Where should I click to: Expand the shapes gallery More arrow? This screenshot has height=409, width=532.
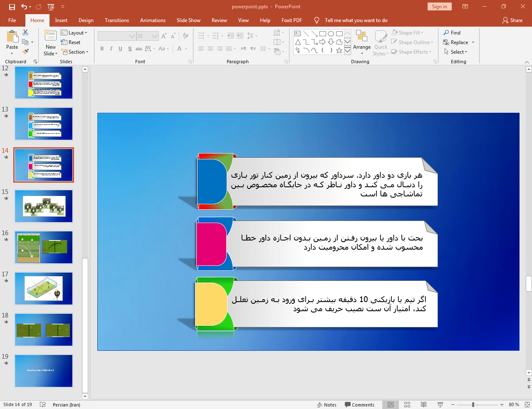pos(347,50)
